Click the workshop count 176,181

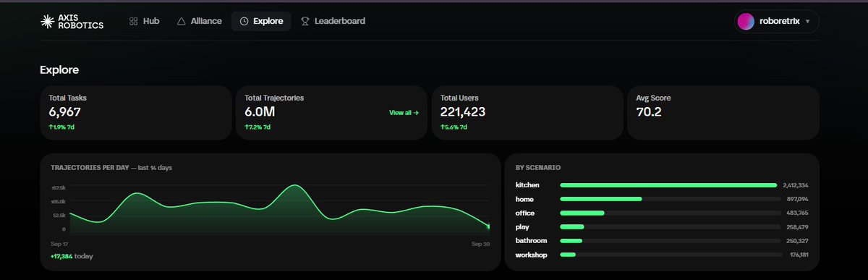[799, 255]
